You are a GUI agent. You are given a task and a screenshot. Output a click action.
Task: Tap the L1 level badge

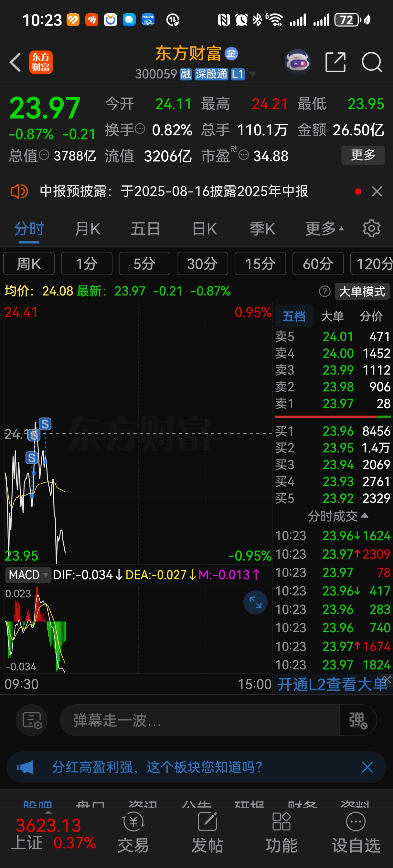pyautogui.click(x=238, y=74)
